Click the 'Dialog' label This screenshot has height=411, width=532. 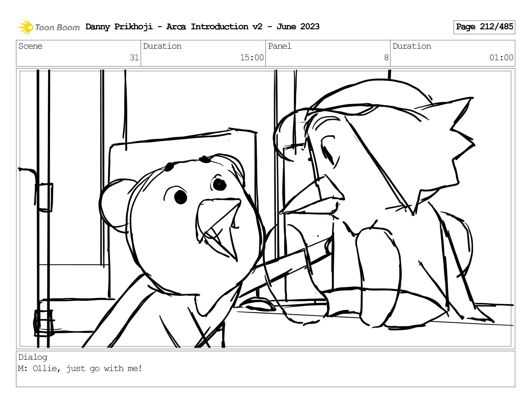pyautogui.click(x=33, y=357)
